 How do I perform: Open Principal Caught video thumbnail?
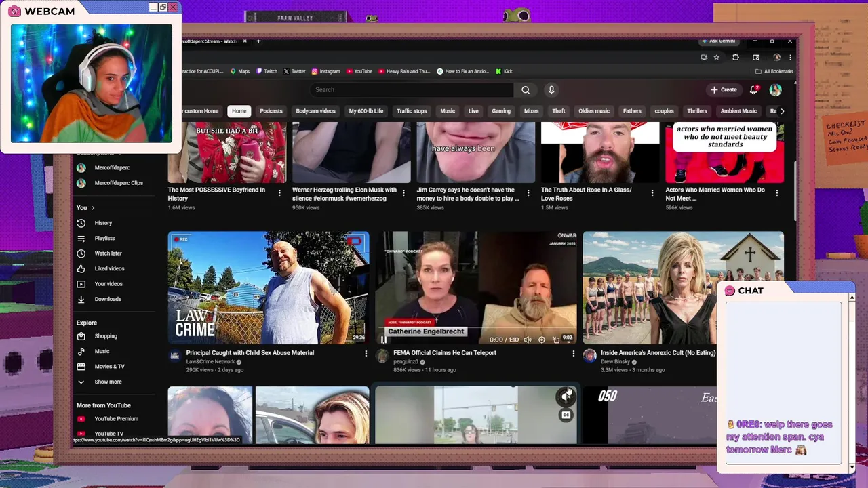[x=269, y=288]
